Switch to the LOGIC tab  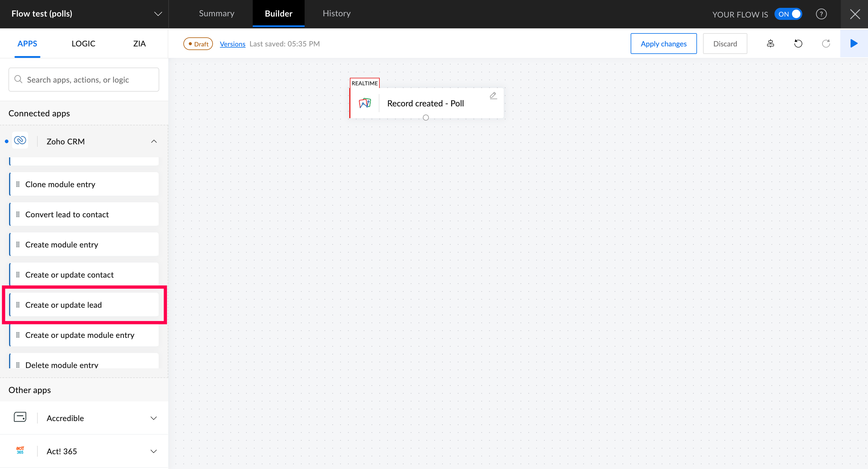pos(83,43)
